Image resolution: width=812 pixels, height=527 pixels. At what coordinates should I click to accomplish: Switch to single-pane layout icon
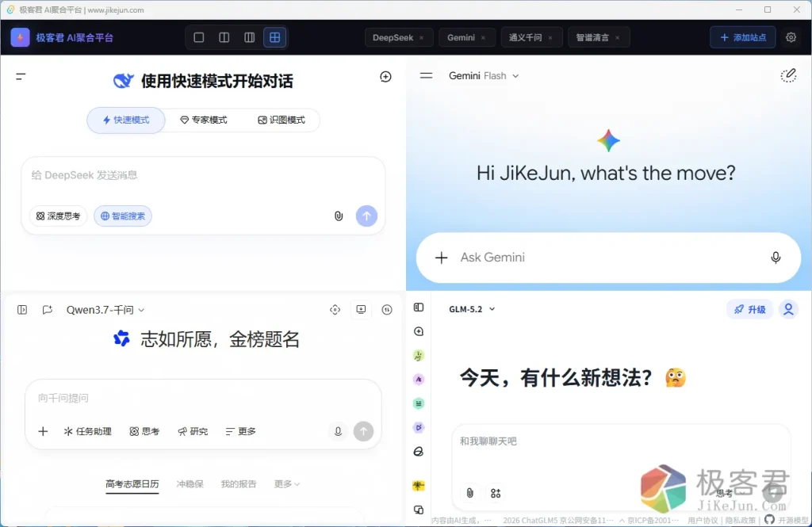199,37
